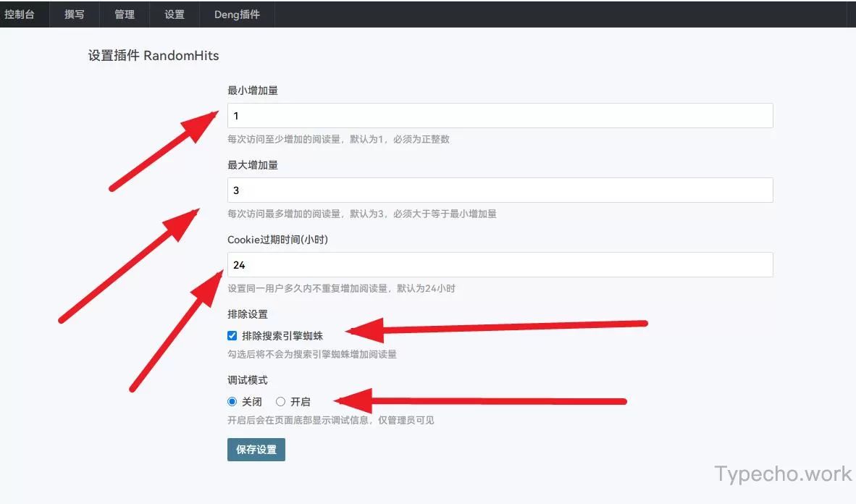Click the 排除设置 section label
The height and width of the screenshot is (504, 856).
tap(248, 314)
